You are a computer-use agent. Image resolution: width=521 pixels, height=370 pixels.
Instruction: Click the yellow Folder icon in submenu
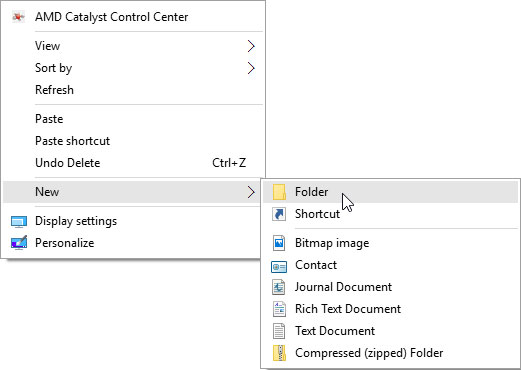tap(279, 192)
